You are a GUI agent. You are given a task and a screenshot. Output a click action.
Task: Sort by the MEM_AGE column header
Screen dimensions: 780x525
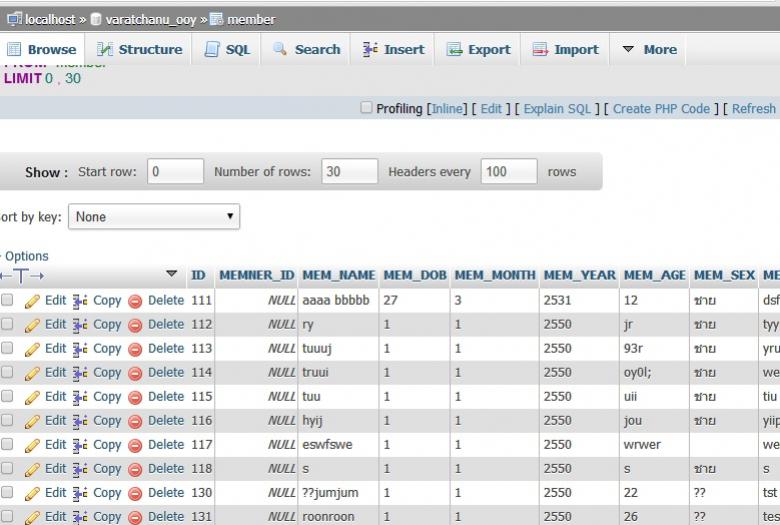click(655, 275)
